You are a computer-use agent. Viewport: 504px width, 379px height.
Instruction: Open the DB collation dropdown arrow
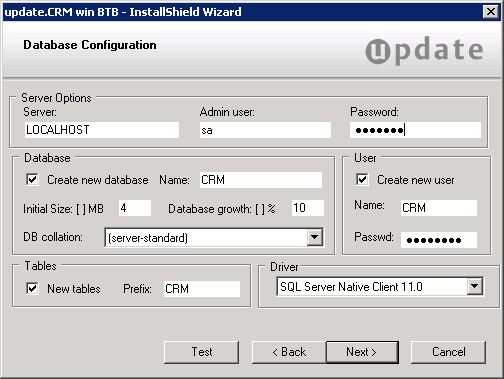[x=314, y=237]
